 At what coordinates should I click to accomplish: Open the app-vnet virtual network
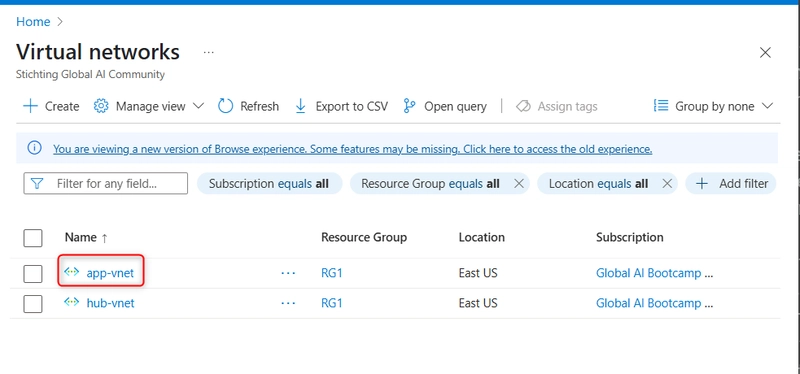click(x=110, y=273)
